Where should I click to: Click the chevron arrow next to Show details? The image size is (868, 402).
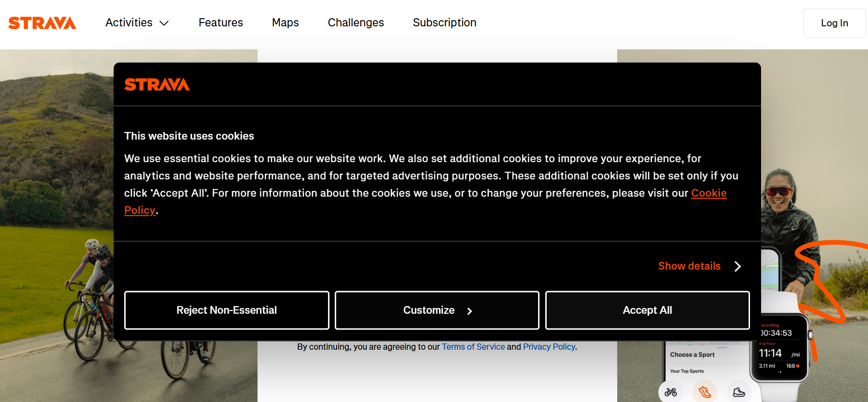(738, 266)
